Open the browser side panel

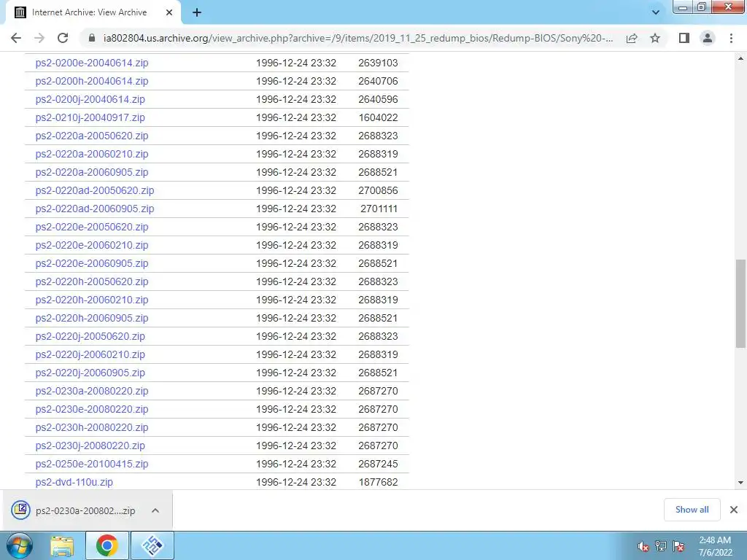(x=684, y=38)
